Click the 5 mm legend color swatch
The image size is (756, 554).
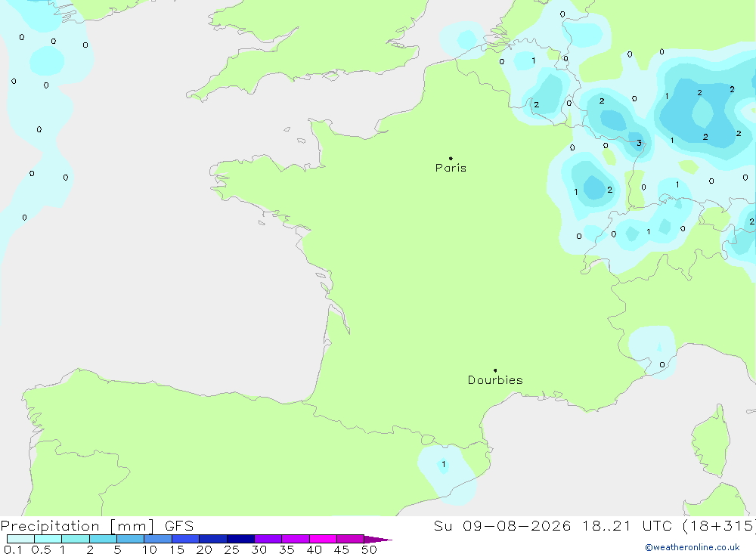(130, 539)
